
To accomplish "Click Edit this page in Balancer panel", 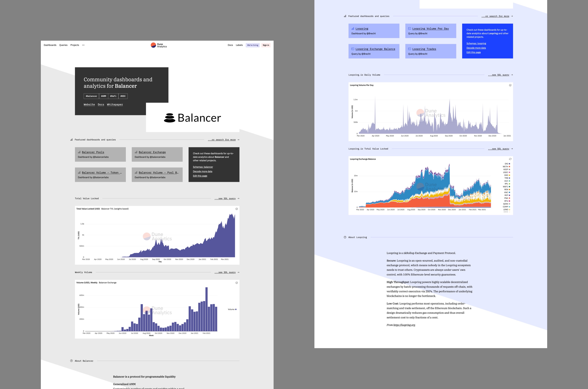I will (x=200, y=176).
